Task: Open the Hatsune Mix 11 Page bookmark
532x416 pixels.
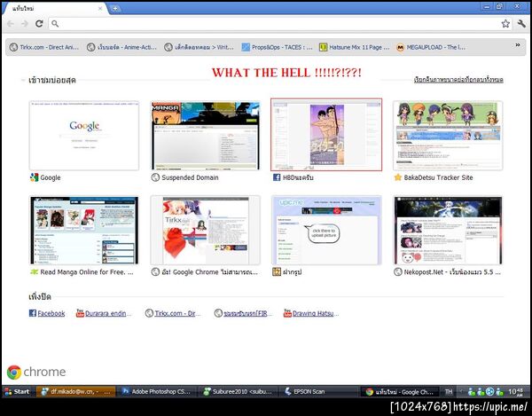Action: (x=354, y=47)
